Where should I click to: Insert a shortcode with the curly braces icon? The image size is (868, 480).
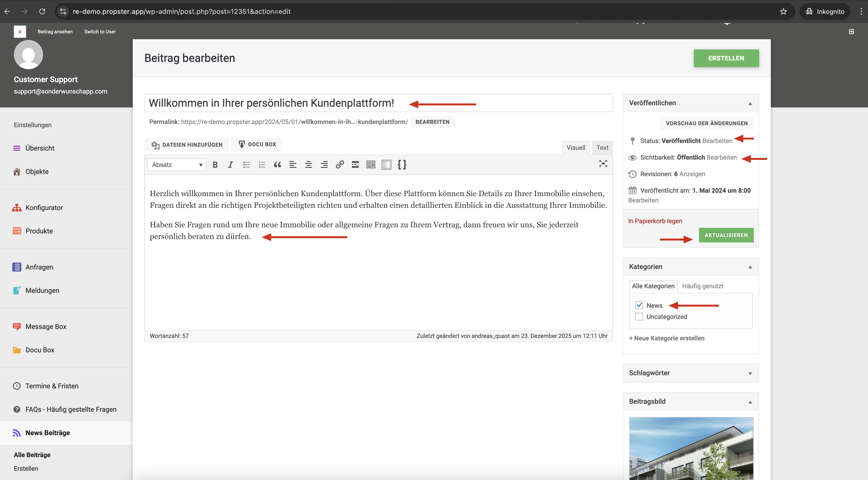(x=402, y=165)
